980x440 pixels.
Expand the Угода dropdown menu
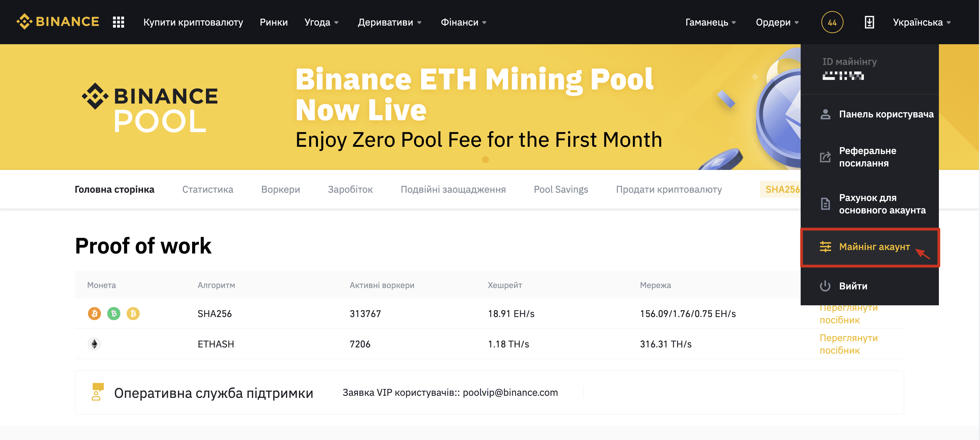tap(321, 22)
